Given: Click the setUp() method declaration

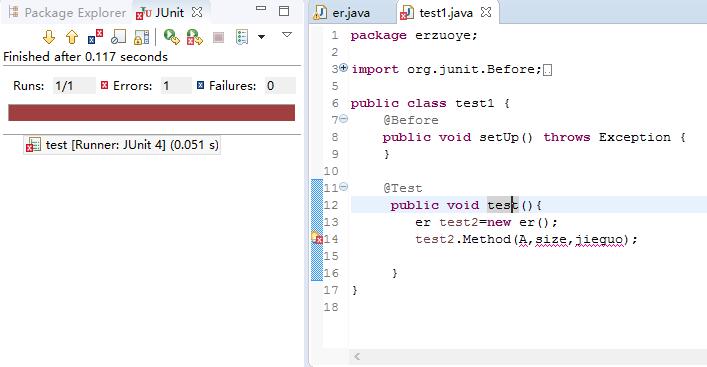Looking at the screenshot, I should coord(534,137).
